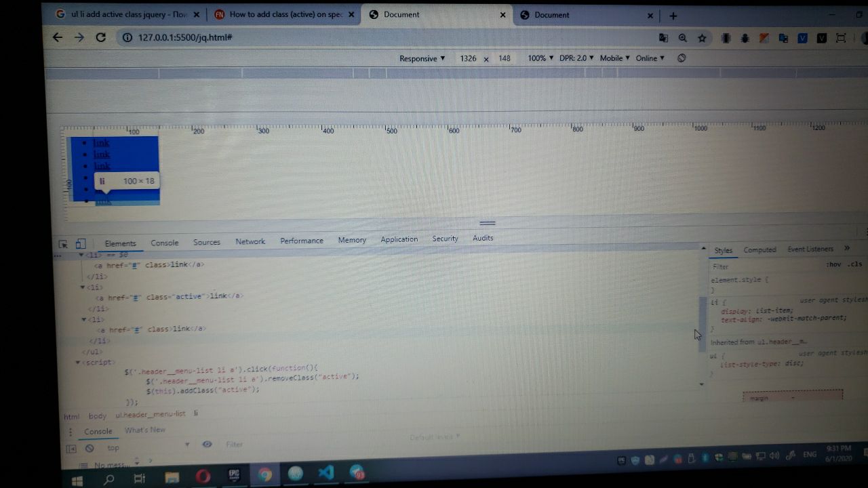Toggle the :hov element state button
Viewport: 868px width, 488px height.
point(833,264)
